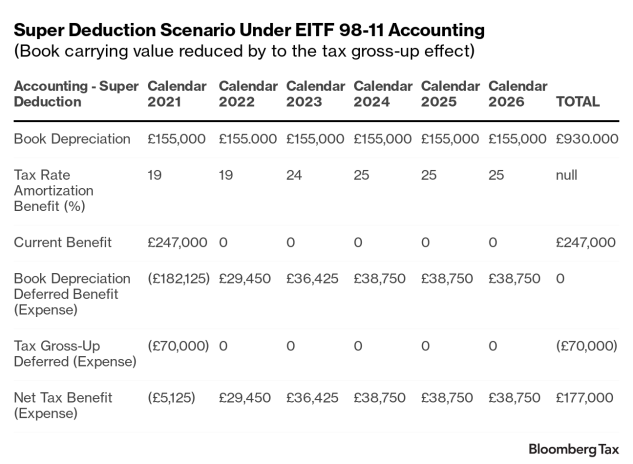
Task: Select the Calendar 2021 column header
Action: 177,94
